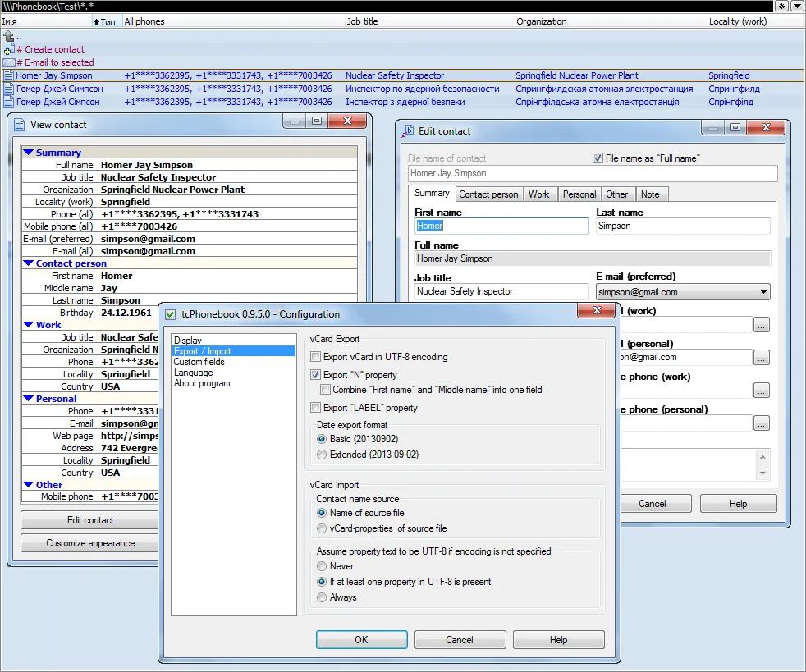The width and height of the screenshot is (806, 672).
Task: Enable Export vCard in UTF-8 encoding
Action: pyautogui.click(x=316, y=357)
